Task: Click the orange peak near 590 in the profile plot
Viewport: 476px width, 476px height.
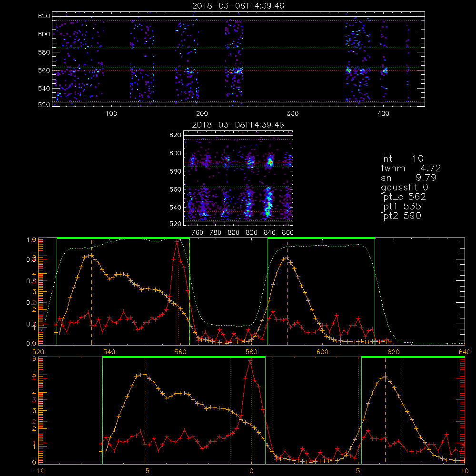Action: (287, 258)
